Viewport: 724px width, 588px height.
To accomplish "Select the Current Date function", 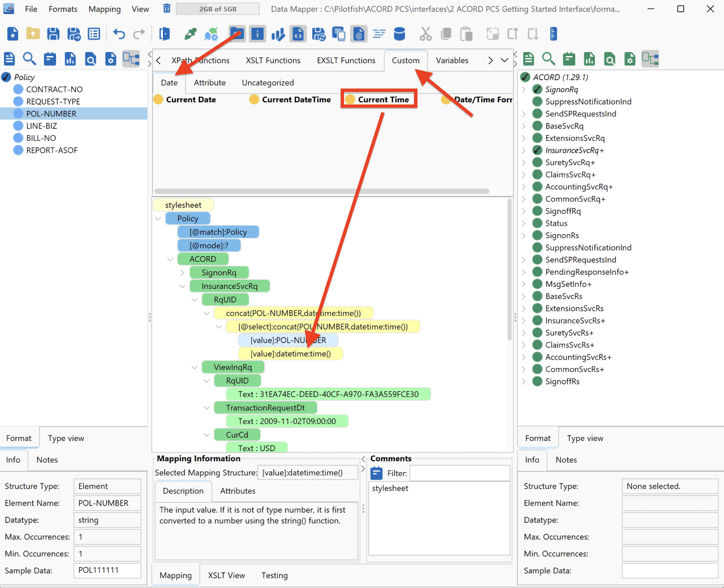I will (185, 100).
